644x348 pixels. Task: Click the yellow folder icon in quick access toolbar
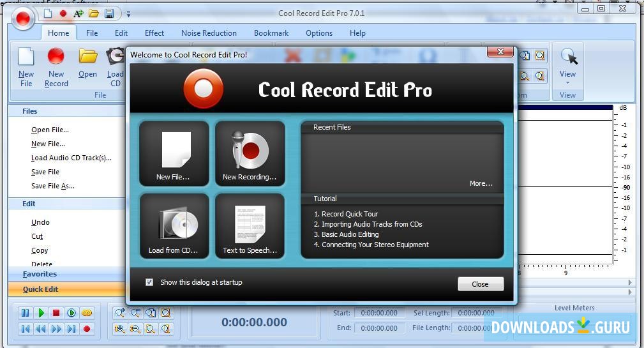coord(94,13)
